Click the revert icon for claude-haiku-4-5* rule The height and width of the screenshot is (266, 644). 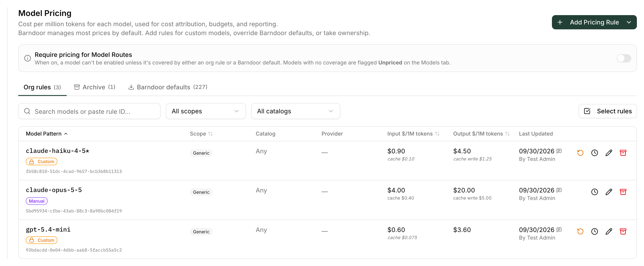[580, 153]
